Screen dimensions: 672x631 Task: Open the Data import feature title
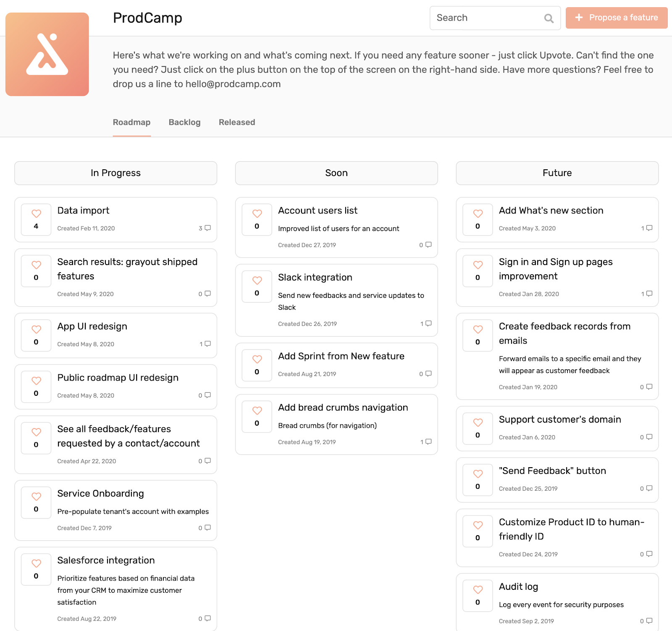click(x=83, y=210)
